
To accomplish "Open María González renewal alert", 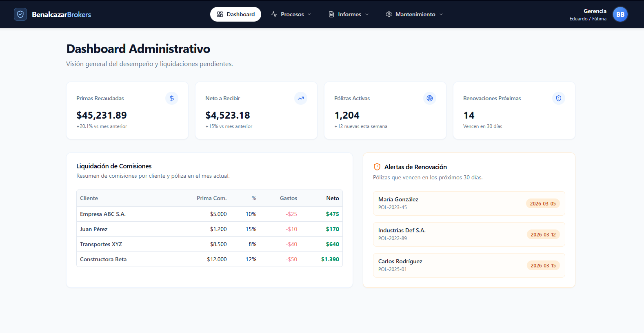I will (469, 203).
